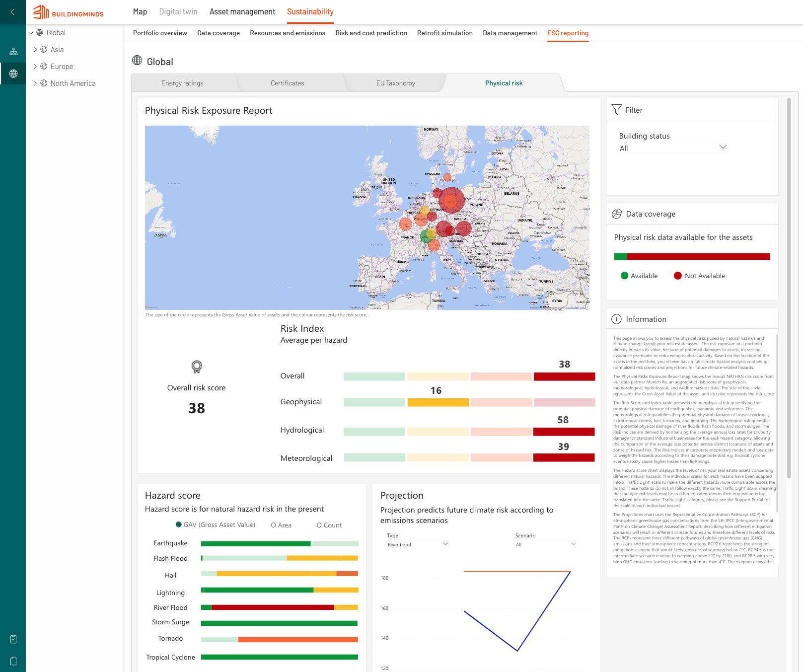Click the Tornado hazard score bar
Image resolution: width=803 pixels, height=672 pixels.
pyautogui.click(x=280, y=640)
